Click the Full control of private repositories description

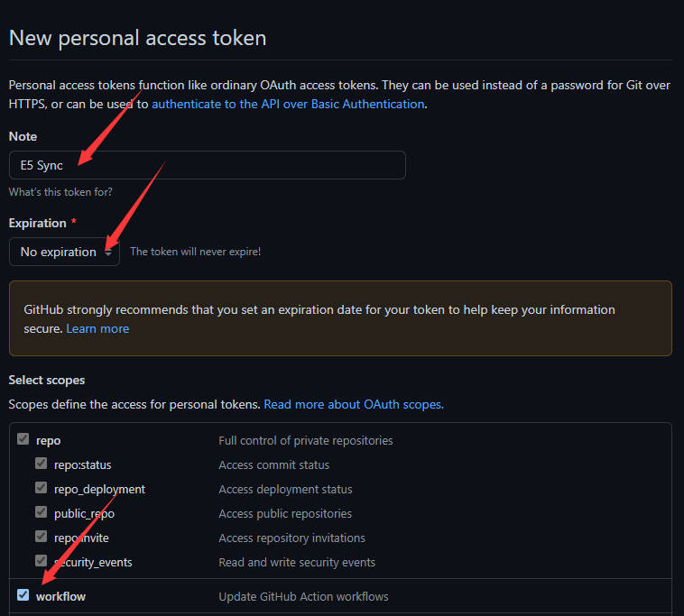pos(305,440)
